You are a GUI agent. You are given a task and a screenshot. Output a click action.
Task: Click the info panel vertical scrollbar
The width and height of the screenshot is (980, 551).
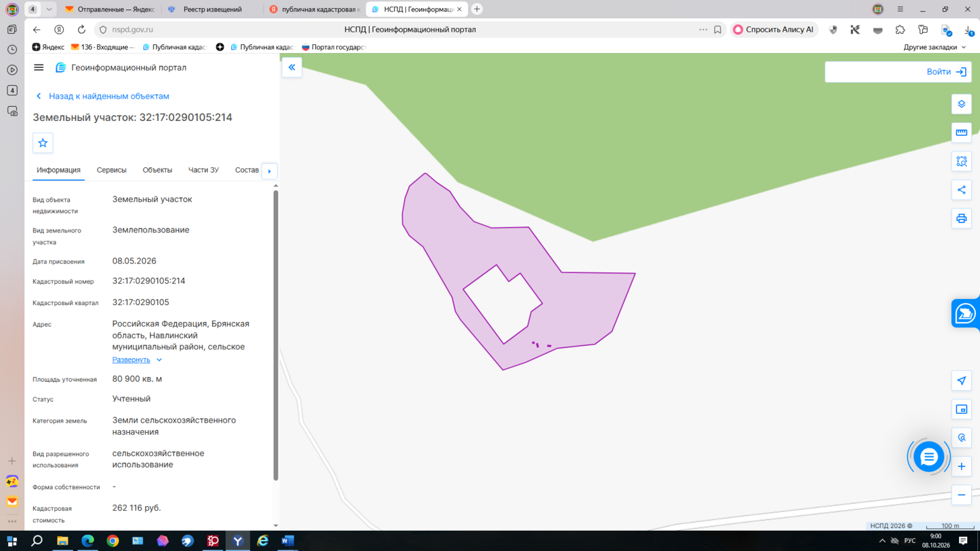click(276, 336)
